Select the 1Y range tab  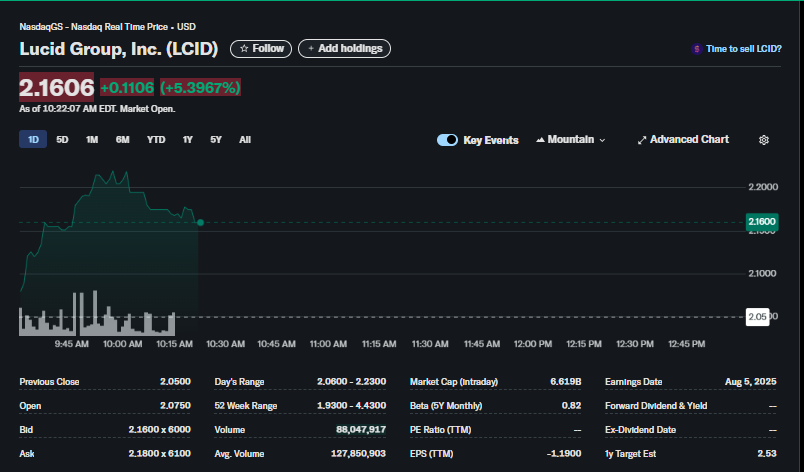tap(188, 139)
